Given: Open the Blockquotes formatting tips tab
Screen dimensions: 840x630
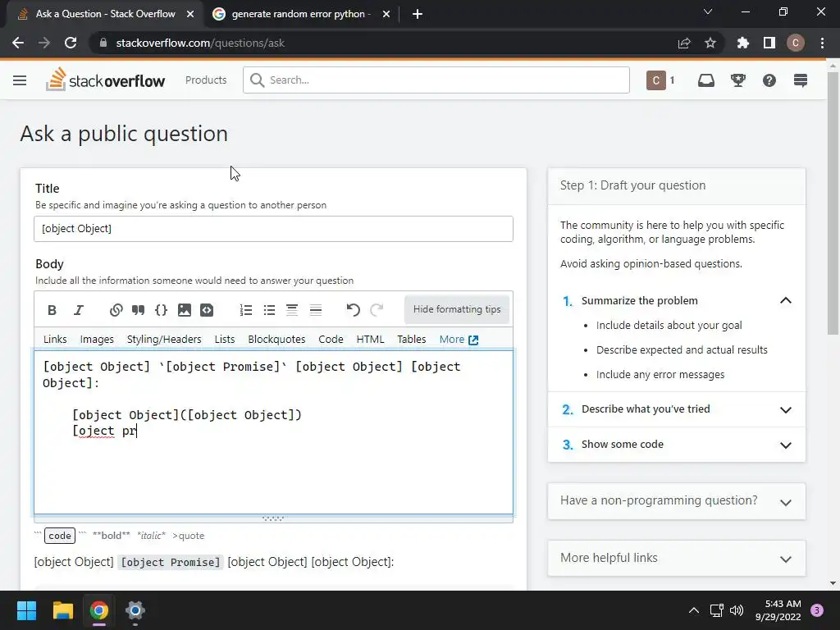Looking at the screenshot, I should coord(276,339).
